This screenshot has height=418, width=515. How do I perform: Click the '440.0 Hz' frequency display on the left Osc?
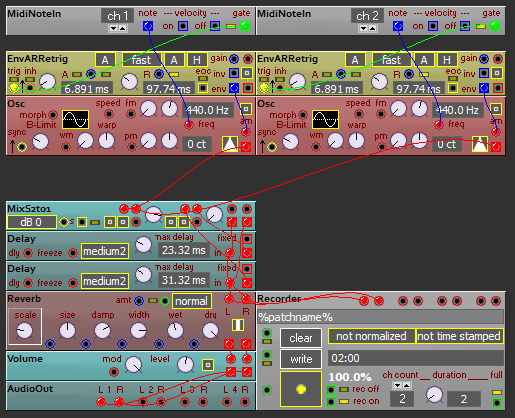(207, 110)
